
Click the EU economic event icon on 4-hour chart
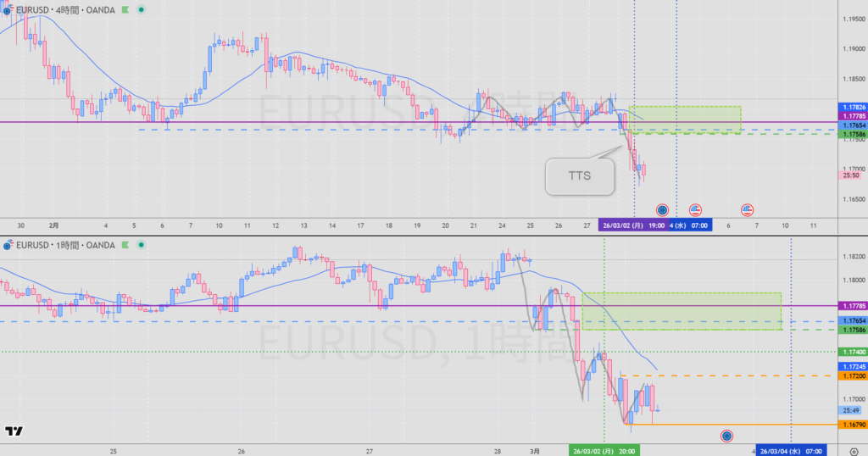pos(663,209)
